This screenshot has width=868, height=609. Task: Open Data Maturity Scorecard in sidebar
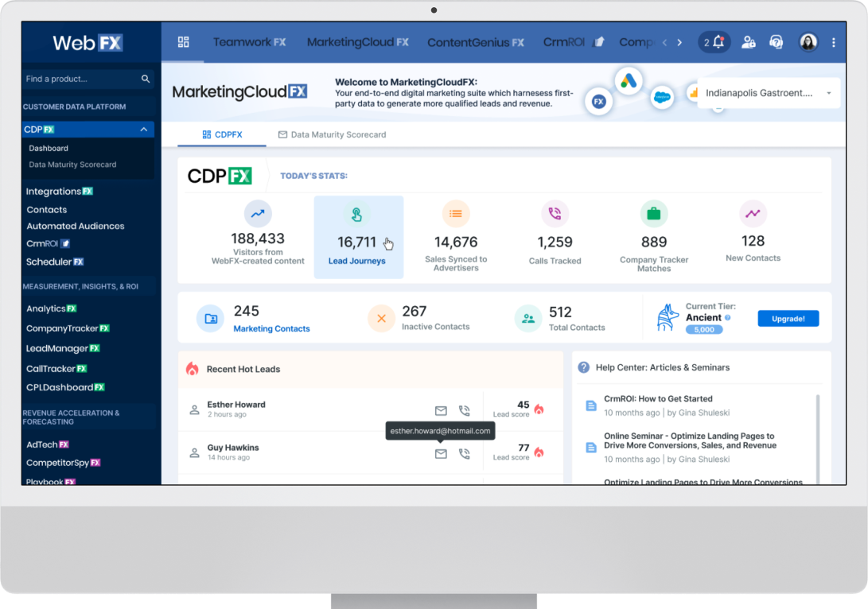[72, 165]
